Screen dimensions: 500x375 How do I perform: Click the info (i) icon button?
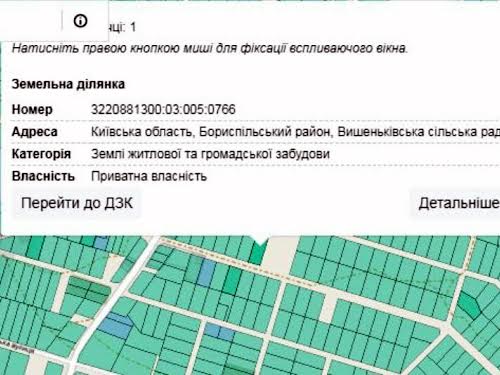(80, 21)
